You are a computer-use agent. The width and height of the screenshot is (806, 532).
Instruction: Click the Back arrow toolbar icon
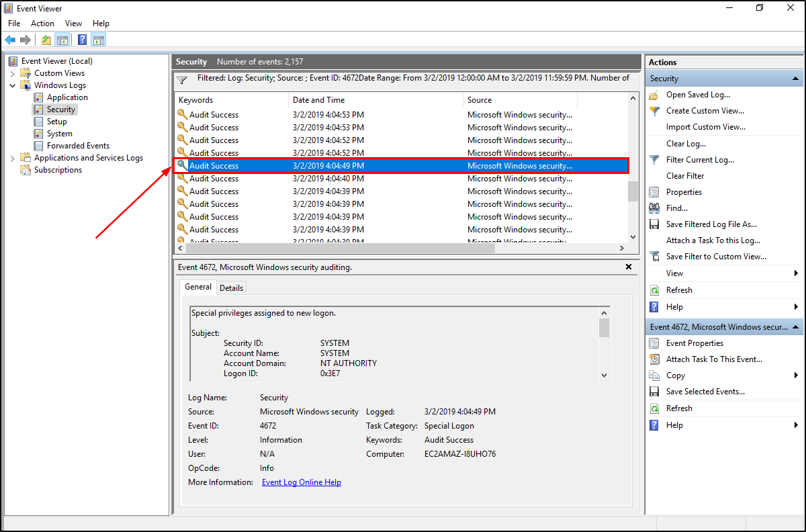point(10,40)
